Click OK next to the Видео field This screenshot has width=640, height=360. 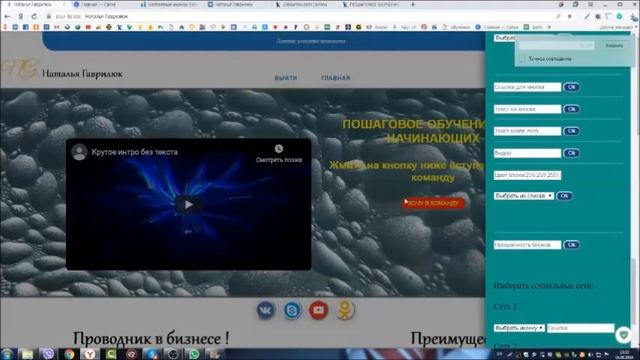pyautogui.click(x=571, y=153)
